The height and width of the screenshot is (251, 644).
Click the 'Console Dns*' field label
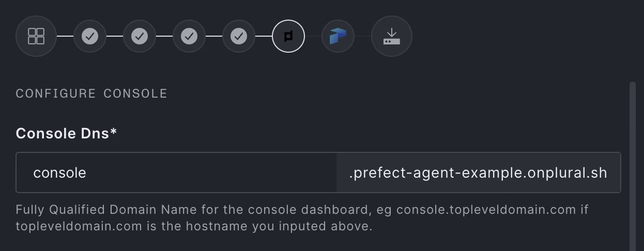[67, 133]
